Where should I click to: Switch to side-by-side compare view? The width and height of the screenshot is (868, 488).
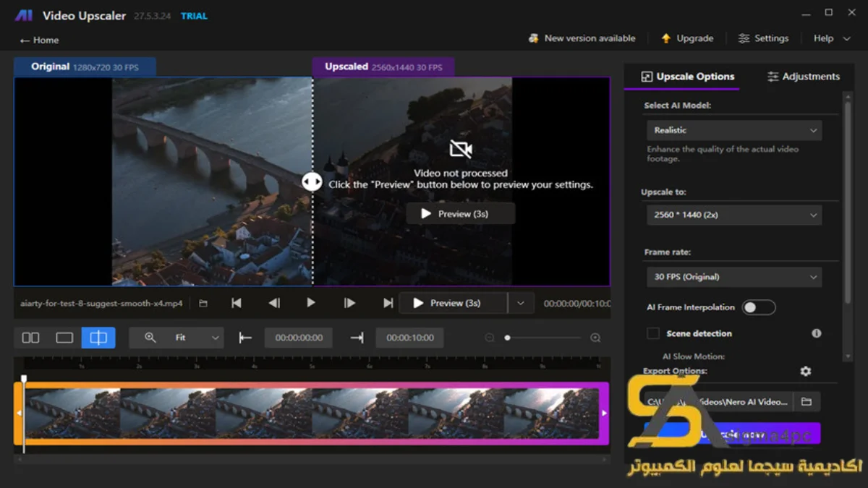point(30,338)
